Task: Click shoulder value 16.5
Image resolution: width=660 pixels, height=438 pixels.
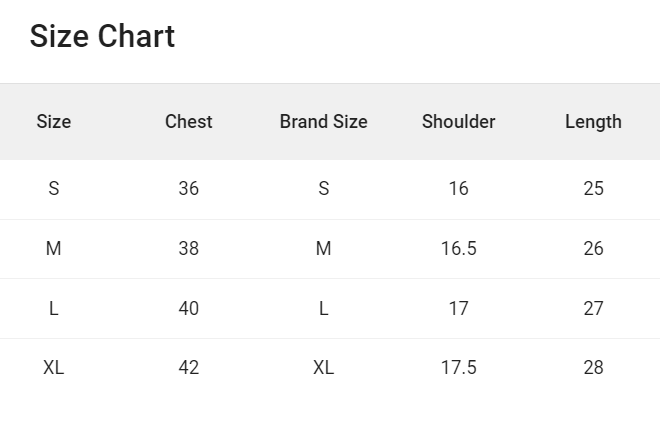Action: click(x=458, y=249)
